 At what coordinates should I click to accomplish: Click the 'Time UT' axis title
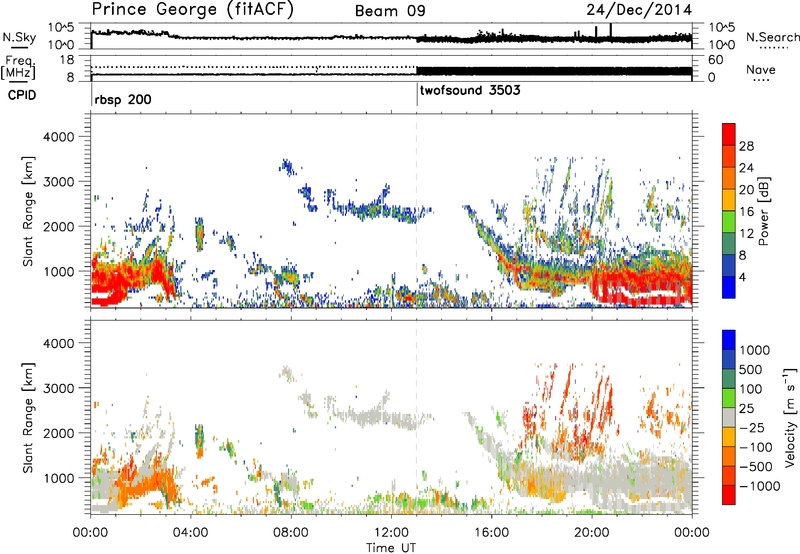[x=391, y=548]
